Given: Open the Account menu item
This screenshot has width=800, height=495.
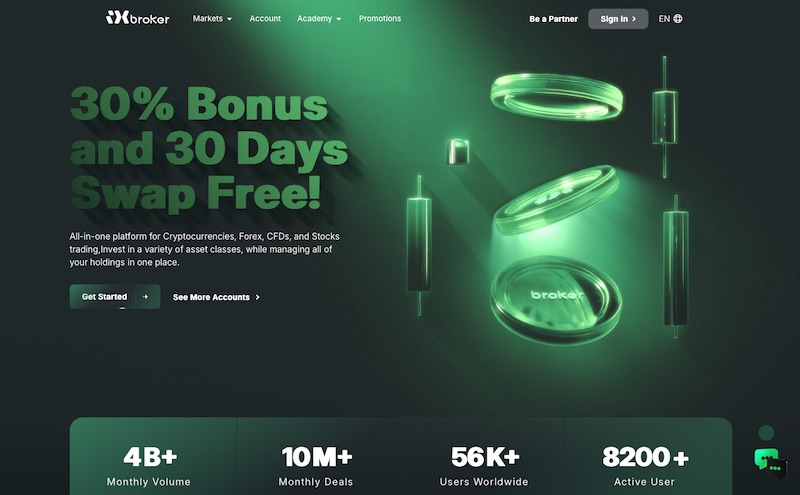Looking at the screenshot, I should coord(265,18).
